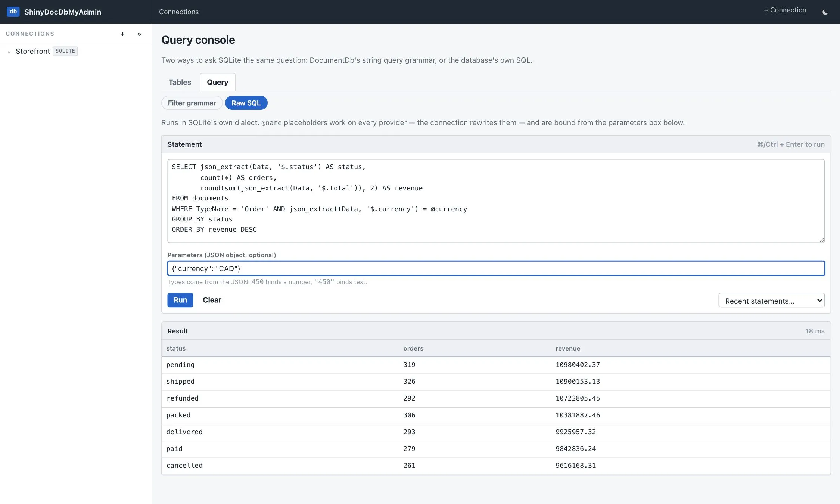Click the Query console heading
The height and width of the screenshot is (504, 840).
tap(198, 40)
